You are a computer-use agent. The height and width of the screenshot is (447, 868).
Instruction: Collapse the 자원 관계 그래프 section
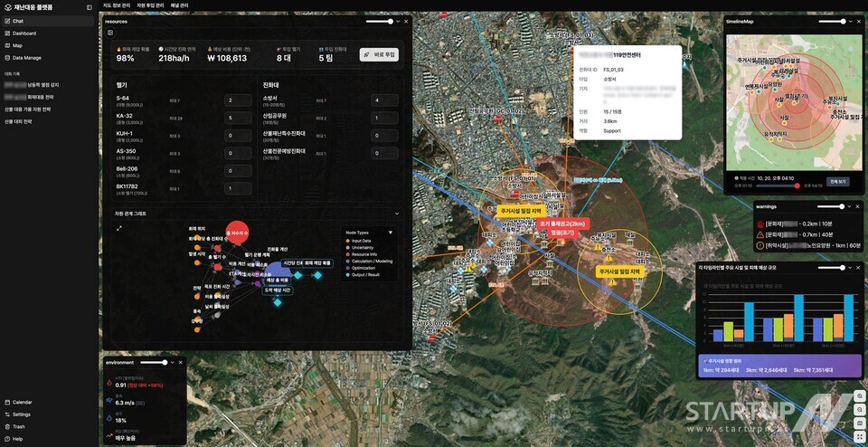pyautogui.click(x=396, y=214)
